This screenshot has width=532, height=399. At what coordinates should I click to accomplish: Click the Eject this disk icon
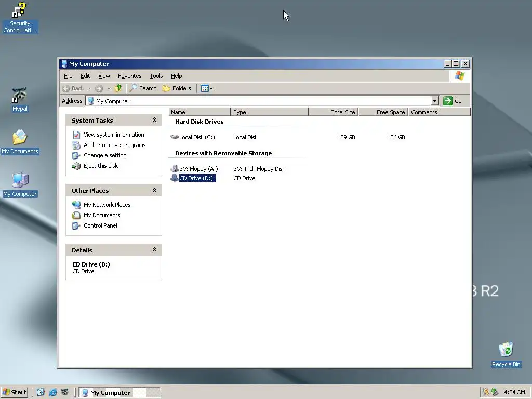[x=76, y=166]
